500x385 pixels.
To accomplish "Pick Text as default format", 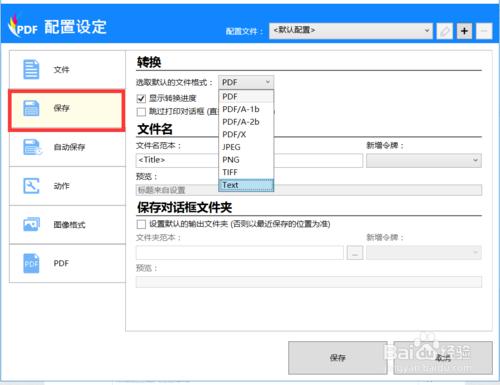I will (246, 185).
